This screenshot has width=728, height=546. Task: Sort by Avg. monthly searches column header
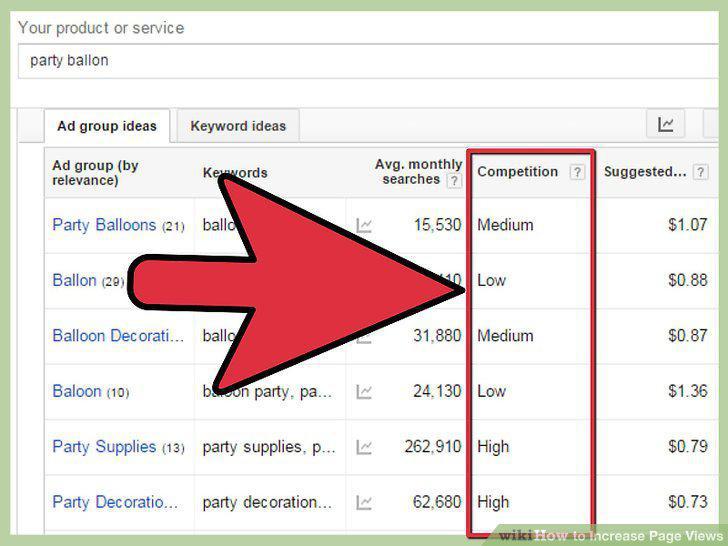pyautogui.click(x=418, y=172)
